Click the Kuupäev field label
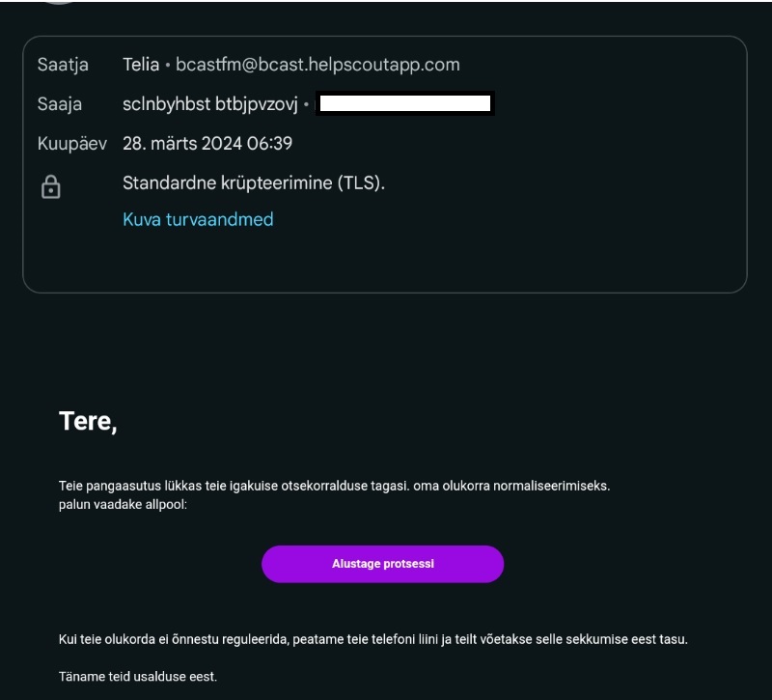Screen dimensions: 772x700 click(72, 143)
